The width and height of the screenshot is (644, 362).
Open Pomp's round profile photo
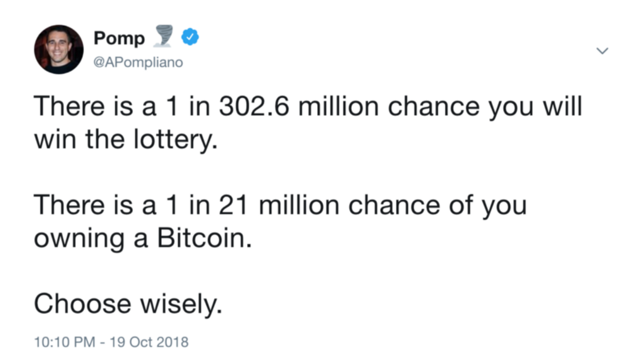tap(59, 49)
